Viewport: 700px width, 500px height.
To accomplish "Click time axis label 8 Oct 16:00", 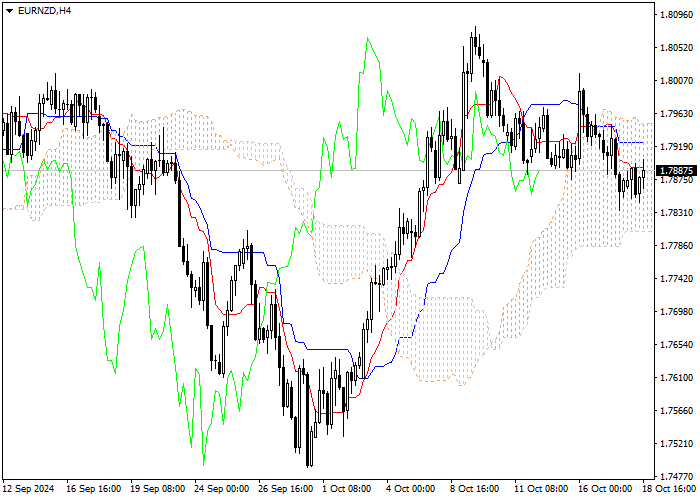I will (475, 489).
